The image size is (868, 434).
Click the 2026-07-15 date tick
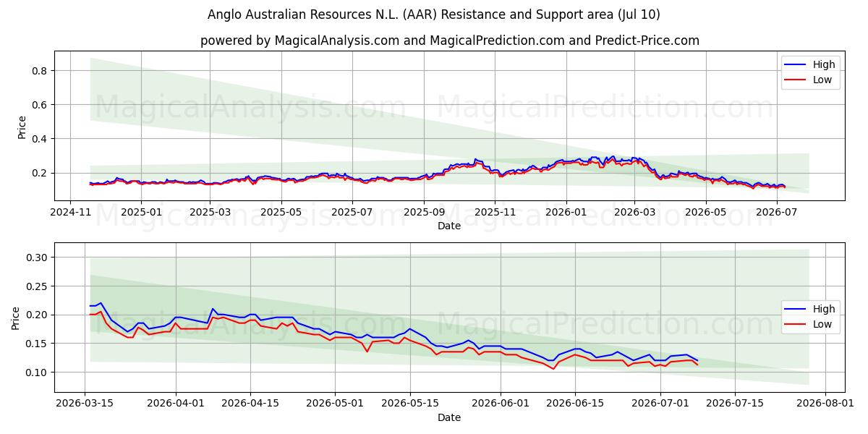tap(735, 403)
